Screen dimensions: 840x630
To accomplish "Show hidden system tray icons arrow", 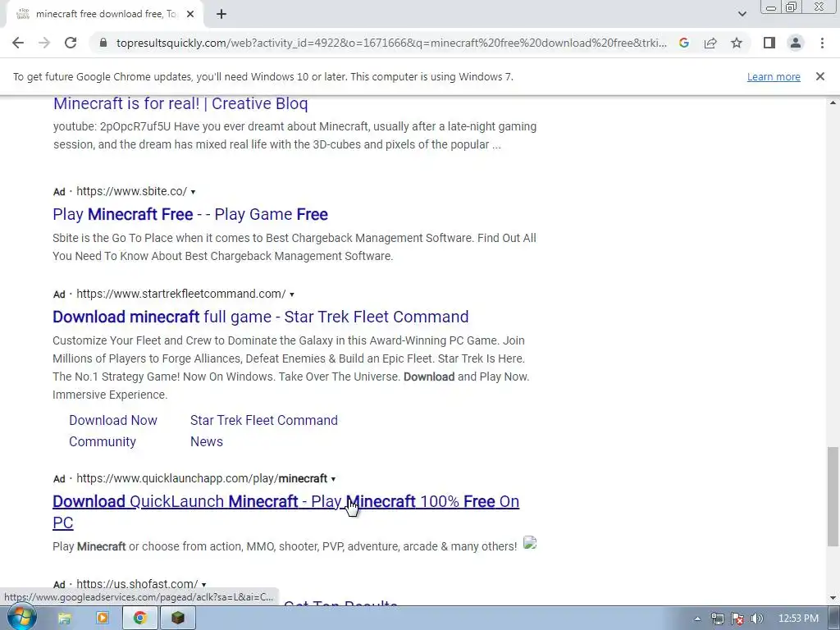I will pyautogui.click(x=697, y=619).
